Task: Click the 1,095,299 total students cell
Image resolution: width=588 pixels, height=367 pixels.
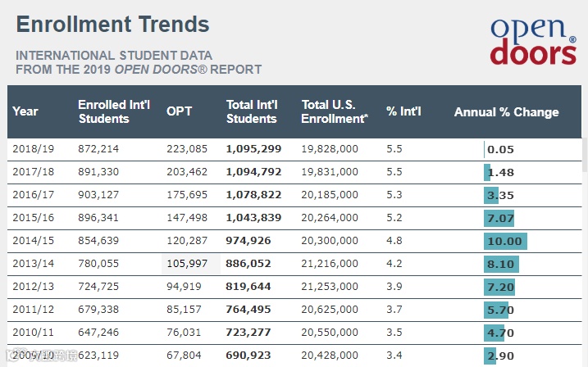Action: (253, 149)
